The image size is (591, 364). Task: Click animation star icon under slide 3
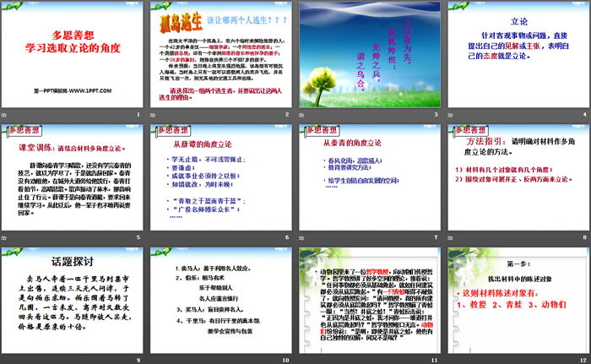point(302,115)
